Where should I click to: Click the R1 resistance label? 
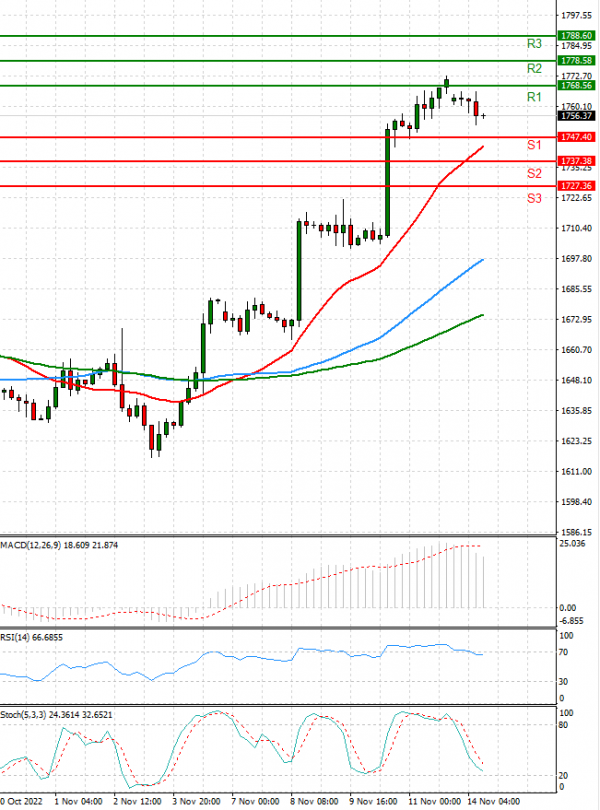tap(534, 97)
